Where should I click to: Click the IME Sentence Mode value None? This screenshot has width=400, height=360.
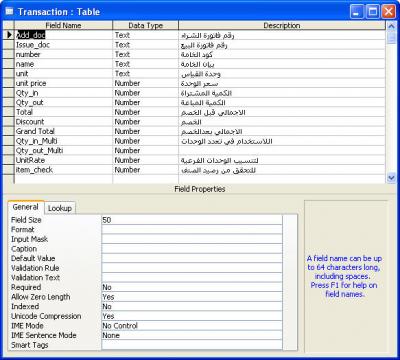(192, 335)
